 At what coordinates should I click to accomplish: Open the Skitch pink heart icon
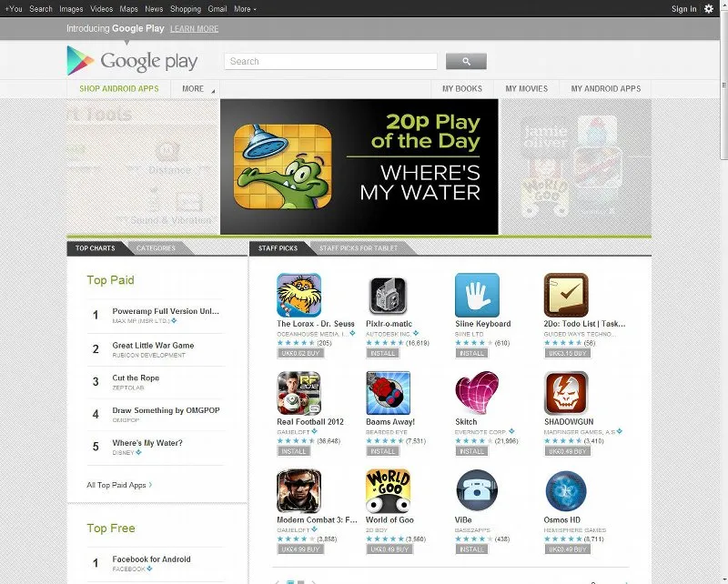coord(477,393)
